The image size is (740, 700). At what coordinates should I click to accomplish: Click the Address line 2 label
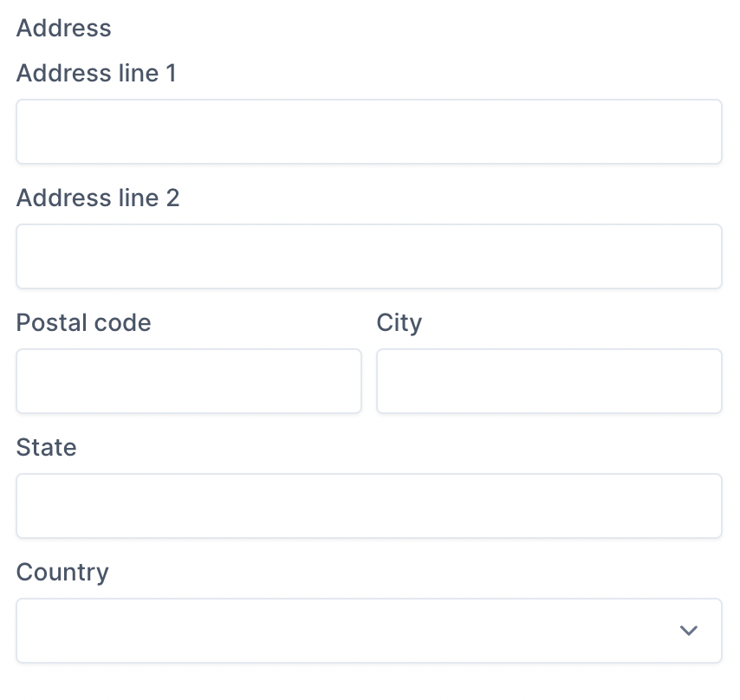click(98, 198)
